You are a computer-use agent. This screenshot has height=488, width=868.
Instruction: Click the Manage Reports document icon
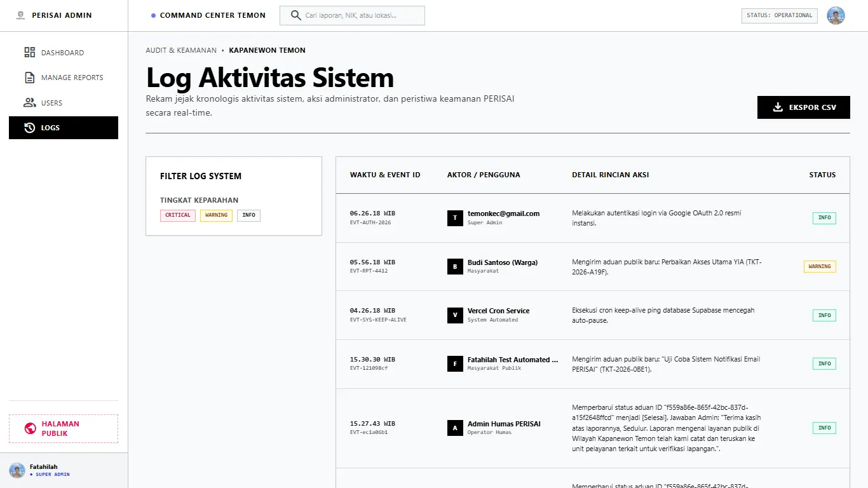click(x=29, y=78)
